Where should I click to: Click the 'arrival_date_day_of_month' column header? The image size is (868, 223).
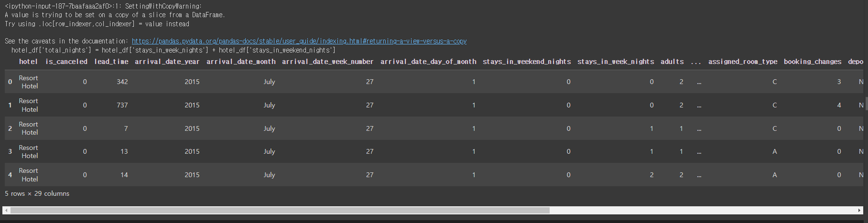(x=428, y=62)
